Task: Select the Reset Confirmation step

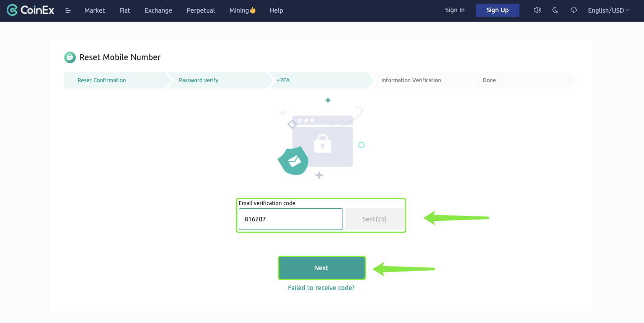Action: (101, 80)
